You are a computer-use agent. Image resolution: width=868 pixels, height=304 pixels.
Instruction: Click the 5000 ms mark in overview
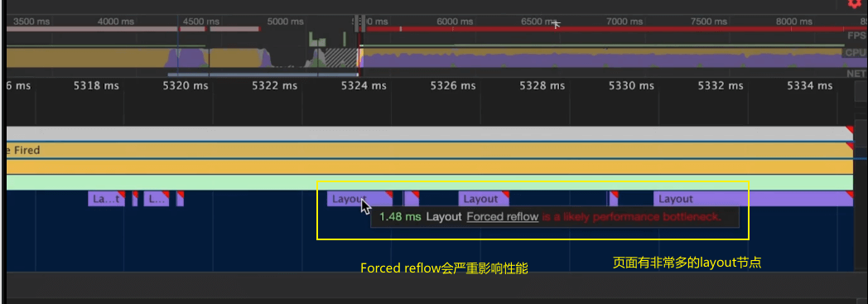[x=285, y=22]
